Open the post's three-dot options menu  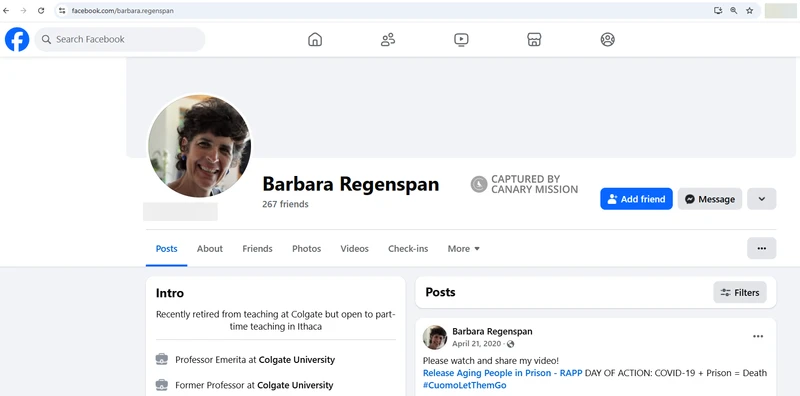point(758,336)
